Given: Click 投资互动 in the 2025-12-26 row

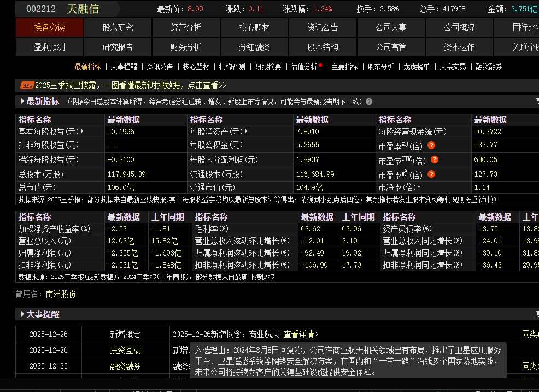Looking at the screenshot, I should [x=126, y=350].
